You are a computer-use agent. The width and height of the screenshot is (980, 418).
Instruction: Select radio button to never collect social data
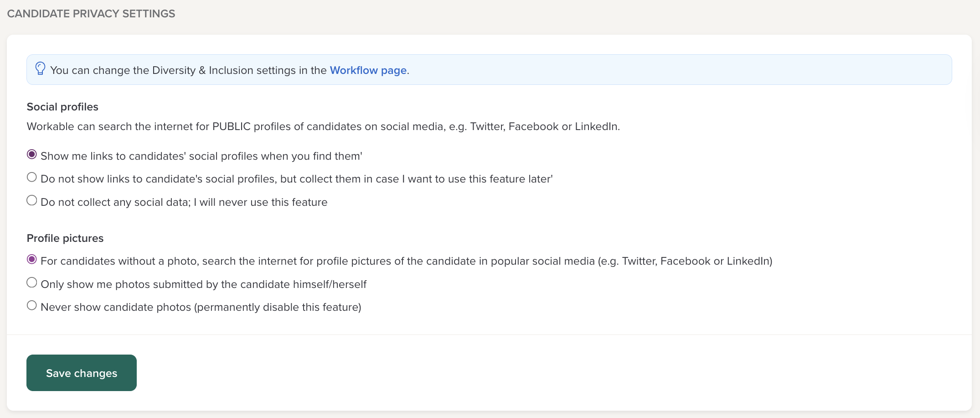(32, 201)
